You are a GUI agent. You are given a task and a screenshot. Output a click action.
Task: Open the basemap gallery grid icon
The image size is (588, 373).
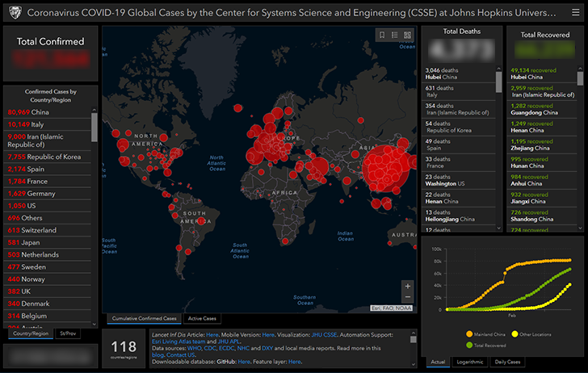tap(407, 35)
